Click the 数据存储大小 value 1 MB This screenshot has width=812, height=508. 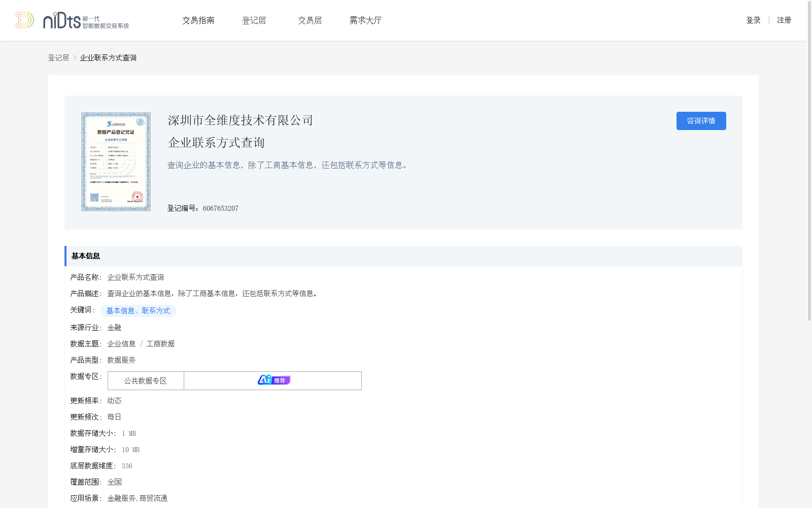129,433
